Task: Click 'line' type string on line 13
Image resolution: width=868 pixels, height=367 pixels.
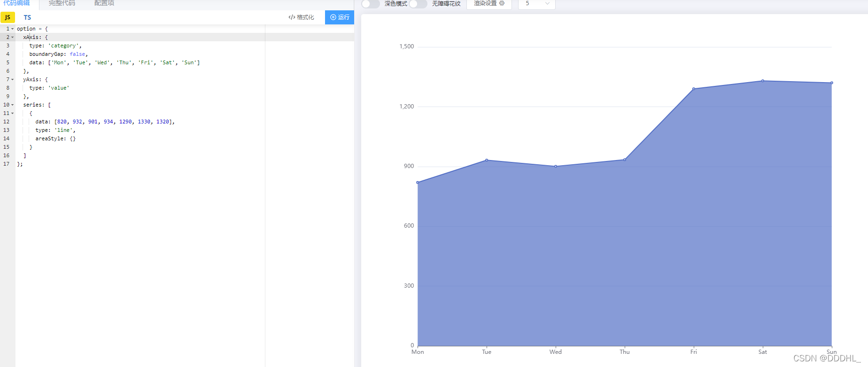Action: click(63, 130)
